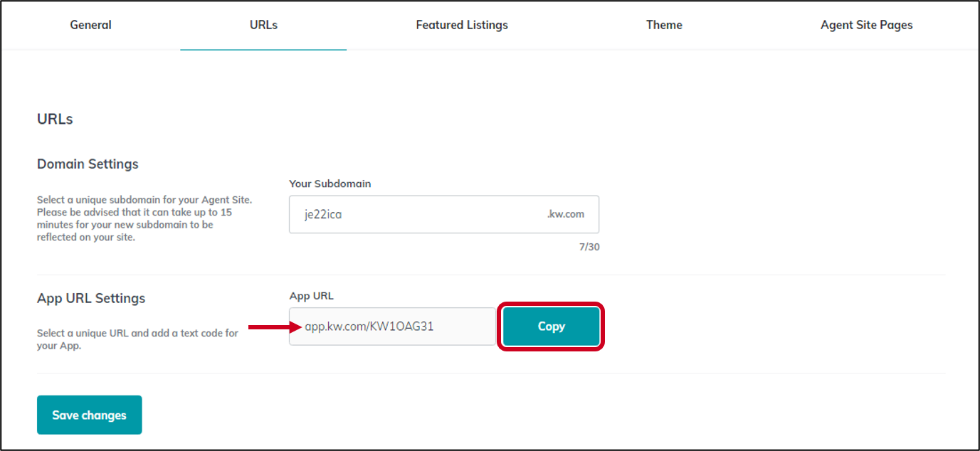The width and height of the screenshot is (980, 451).
Task: Copy the App URL
Action: (x=552, y=327)
